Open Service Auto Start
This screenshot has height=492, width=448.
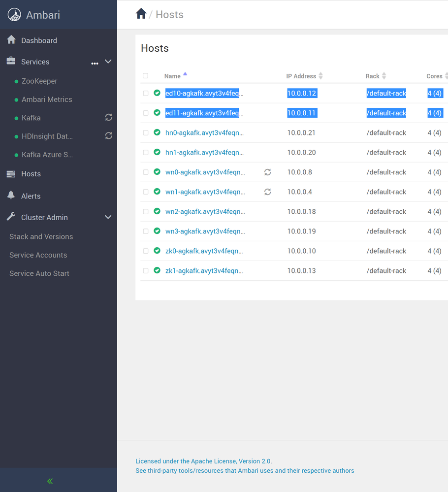(39, 273)
